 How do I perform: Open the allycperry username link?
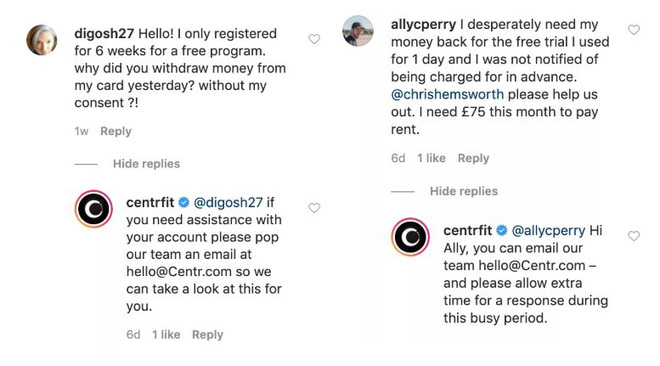[423, 24]
